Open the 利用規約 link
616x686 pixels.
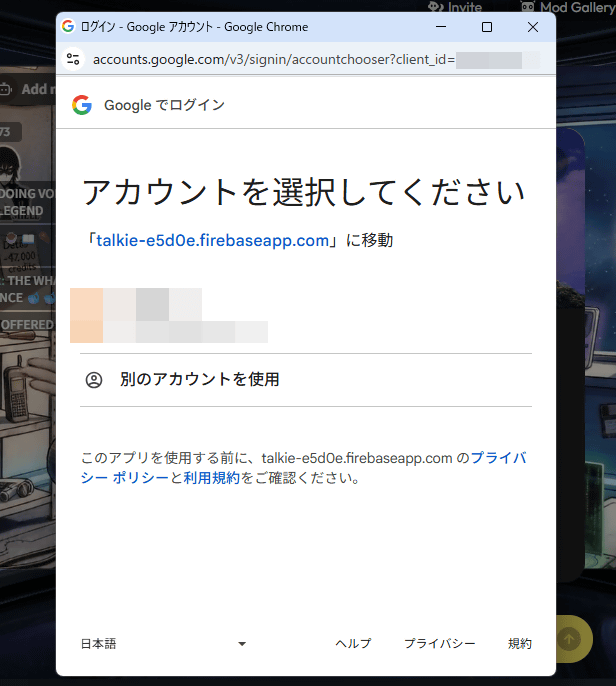(211, 478)
